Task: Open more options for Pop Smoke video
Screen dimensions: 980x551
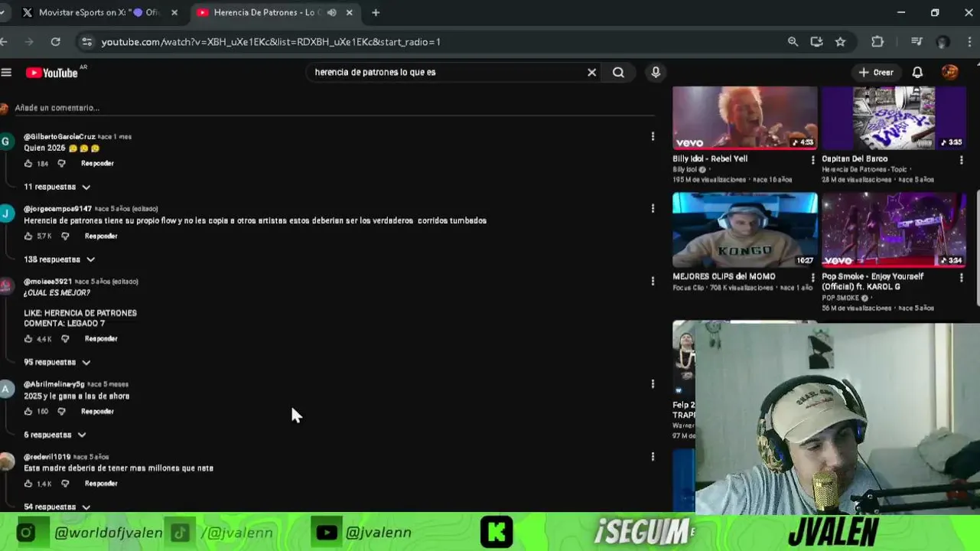Action: pos(962,278)
